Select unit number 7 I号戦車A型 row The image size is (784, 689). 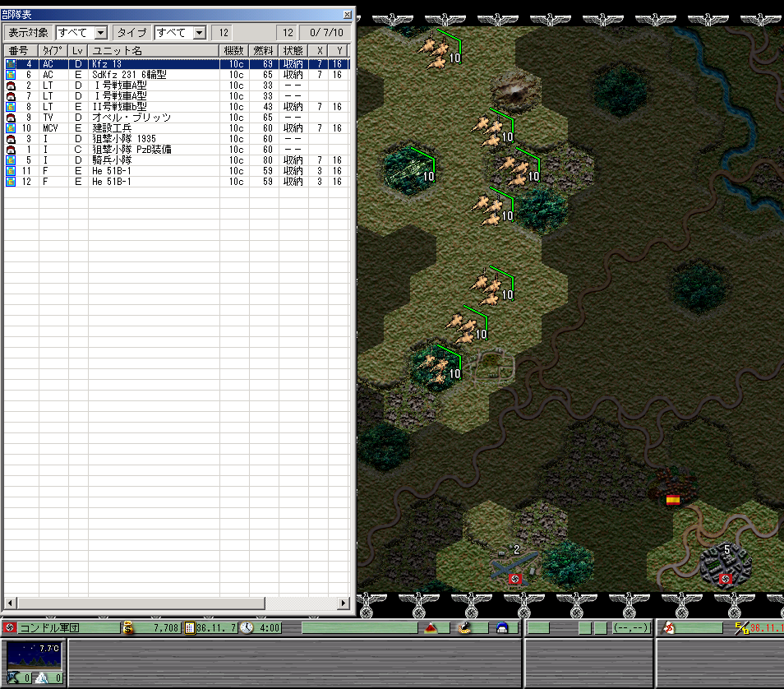click(x=177, y=96)
